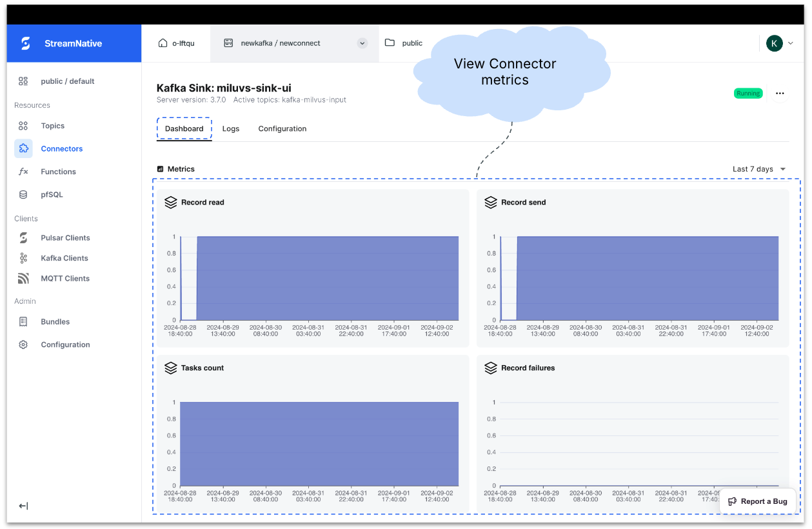This screenshot has height=529, width=812.
Task: Expand the user account K menu
Action: click(779, 43)
